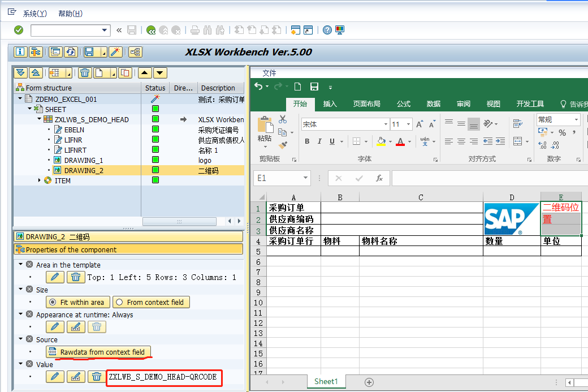Select the From context field radio button
Viewport: 588px width, 392px height.
point(151,302)
